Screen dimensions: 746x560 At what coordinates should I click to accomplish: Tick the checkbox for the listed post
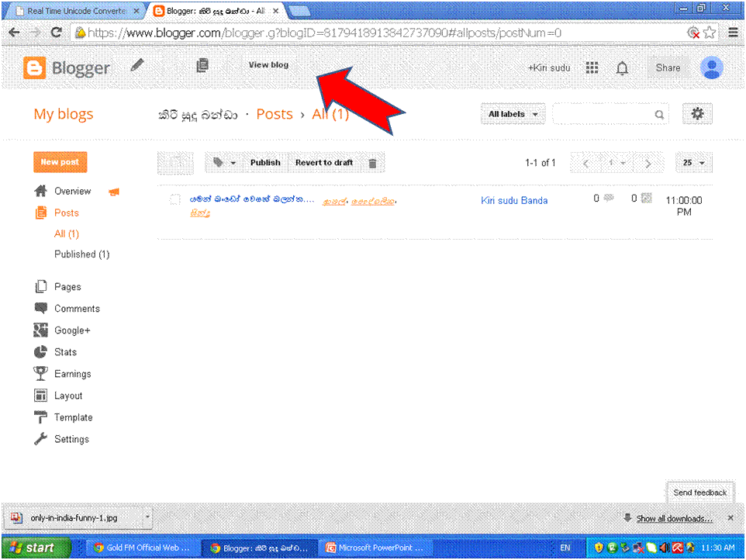tap(174, 199)
